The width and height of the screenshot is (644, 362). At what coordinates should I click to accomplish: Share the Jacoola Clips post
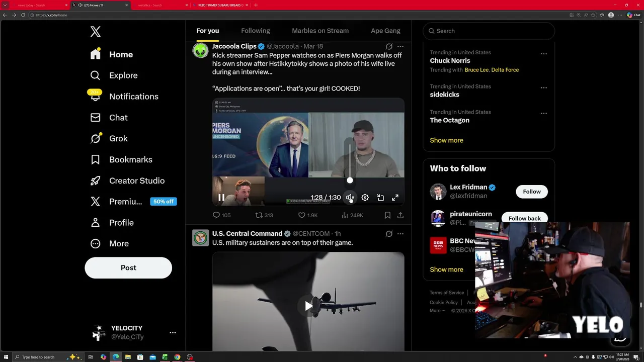[400, 215]
